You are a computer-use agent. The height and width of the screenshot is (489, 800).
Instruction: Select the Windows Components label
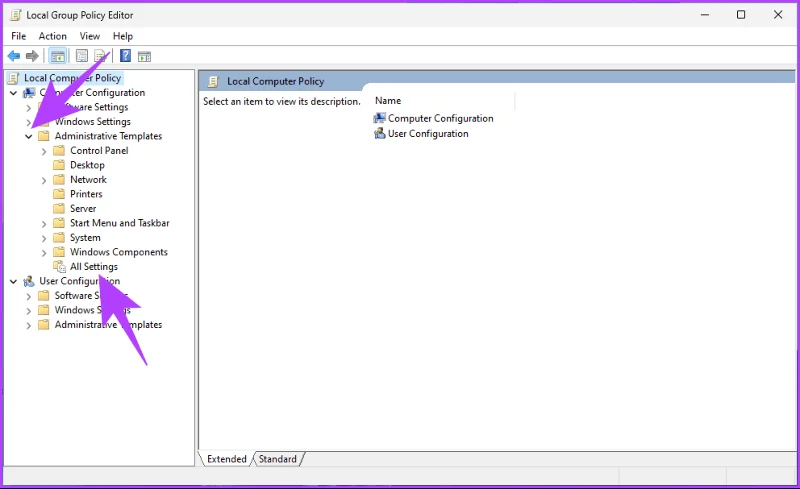pyautogui.click(x=119, y=252)
